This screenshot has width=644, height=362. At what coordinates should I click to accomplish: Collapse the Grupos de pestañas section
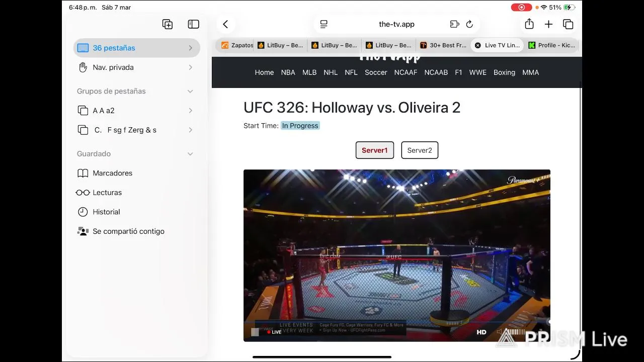click(x=190, y=91)
